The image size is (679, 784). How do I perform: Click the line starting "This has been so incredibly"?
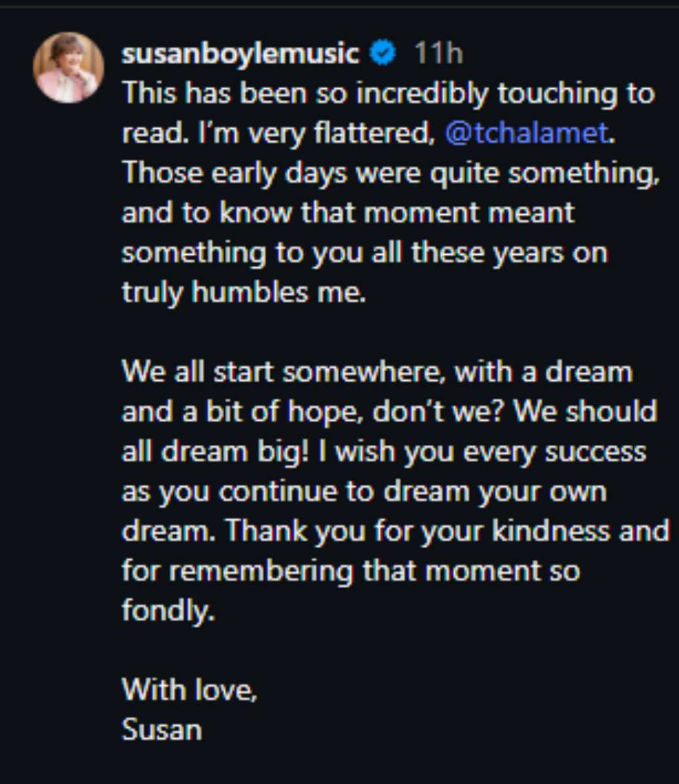coord(388,93)
